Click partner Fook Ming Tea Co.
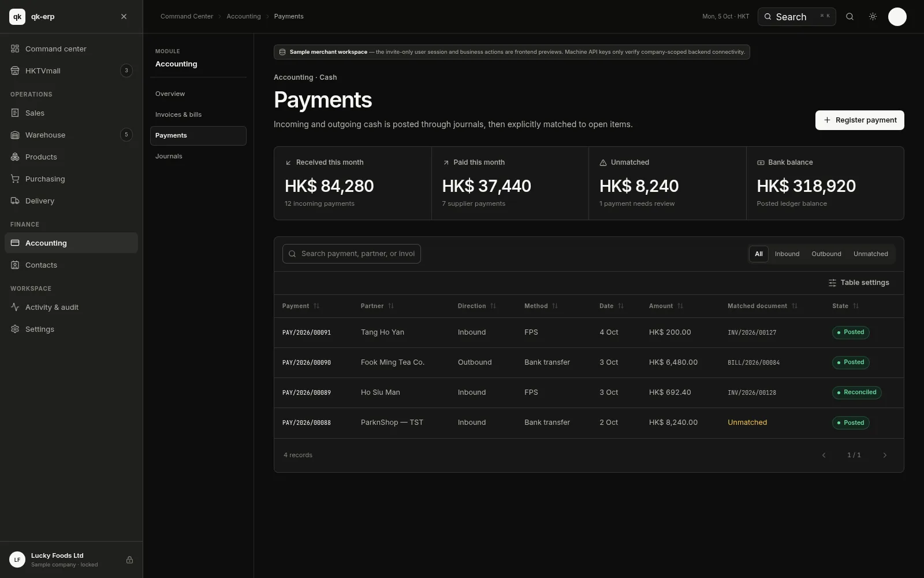Image resolution: width=924 pixels, height=578 pixels. [x=393, y=362]
